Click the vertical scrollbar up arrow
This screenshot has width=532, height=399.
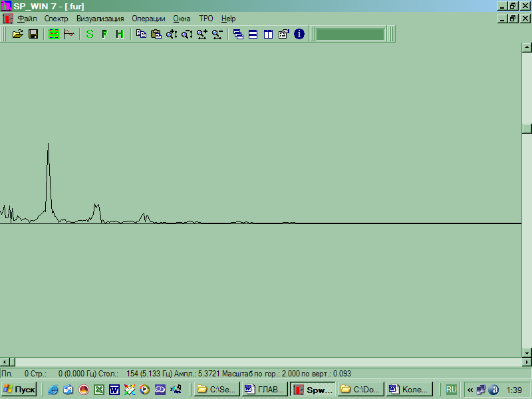point(527,47)
